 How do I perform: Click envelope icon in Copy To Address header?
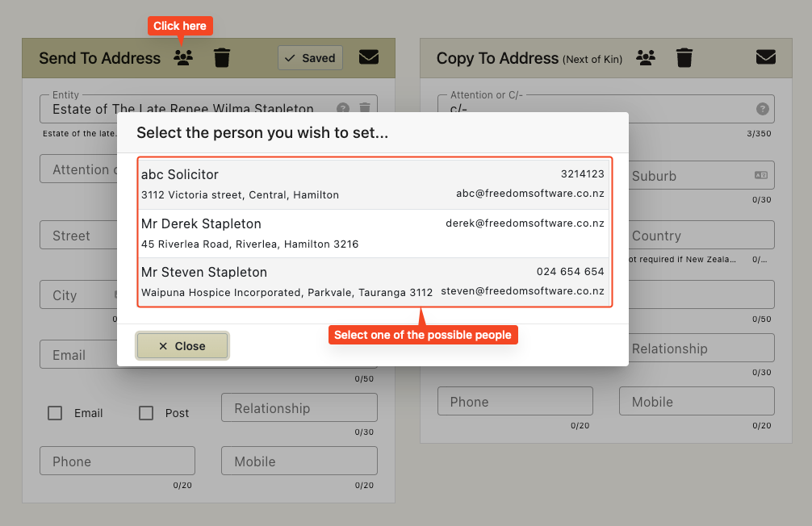[x=766, y=57]
